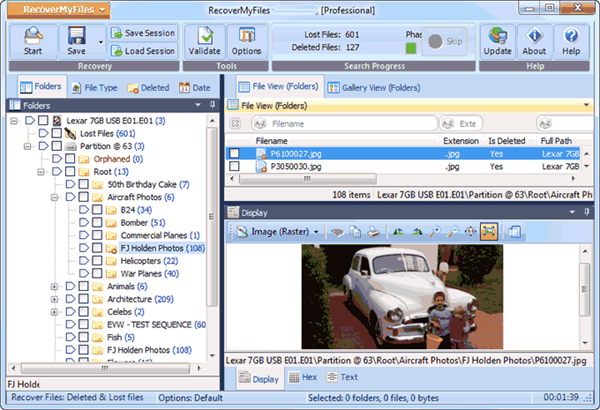
Task: Check the box for P3050030.jpg
Action: pos(234,167)
